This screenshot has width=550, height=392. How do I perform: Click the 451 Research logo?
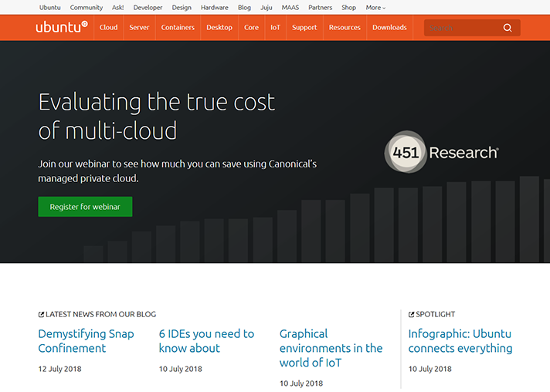pos(442,152)
